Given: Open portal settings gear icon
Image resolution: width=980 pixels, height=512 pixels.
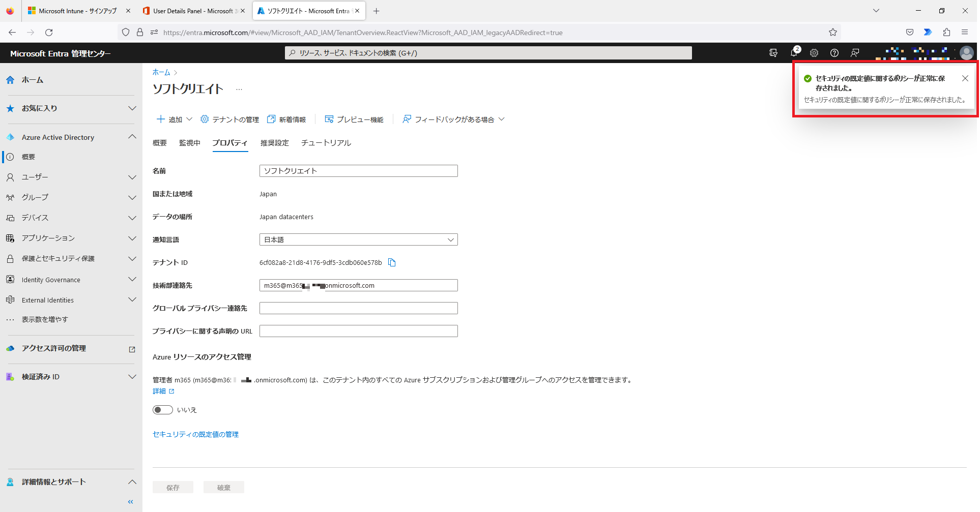Looking at the screenshot, I should click(814, 53).
